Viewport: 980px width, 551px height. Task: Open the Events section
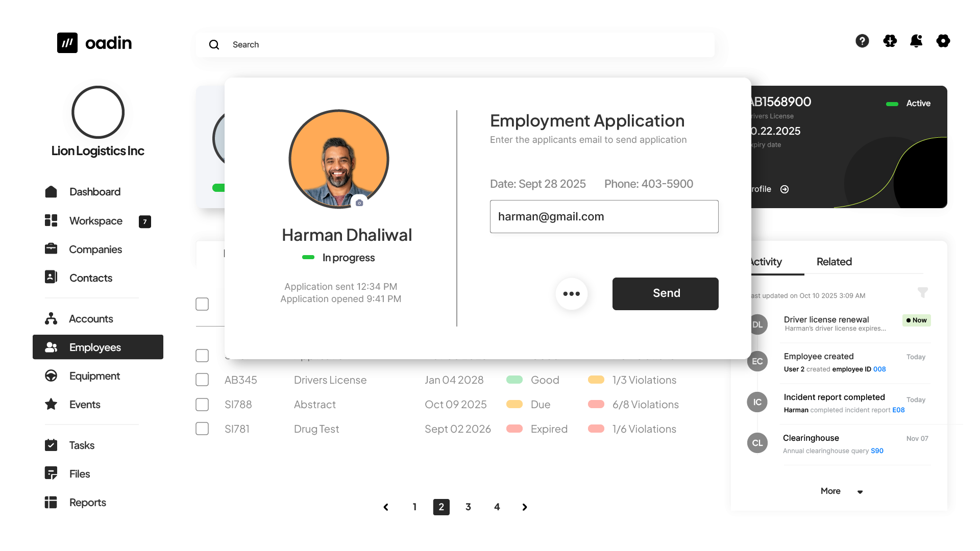(84, 405)
